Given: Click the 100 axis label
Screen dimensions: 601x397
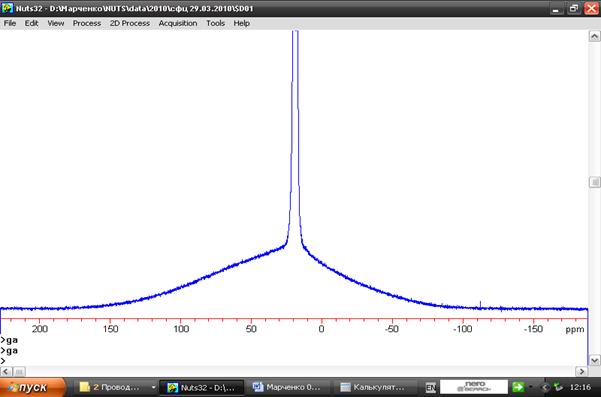Looking at the screenshot, I should click(x=181, y=329).
